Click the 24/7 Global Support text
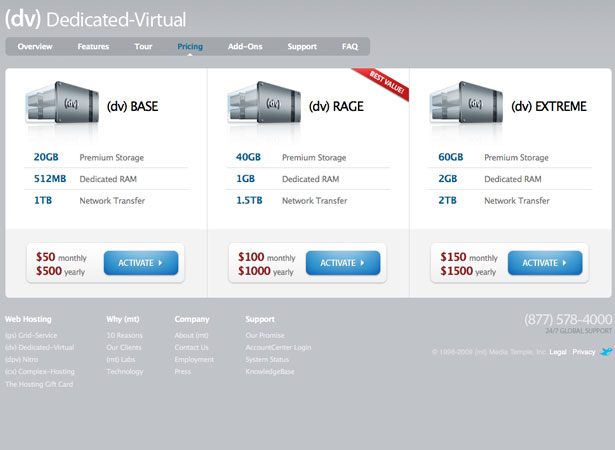This screenshot has width=615, height=450. coord(579,331)
